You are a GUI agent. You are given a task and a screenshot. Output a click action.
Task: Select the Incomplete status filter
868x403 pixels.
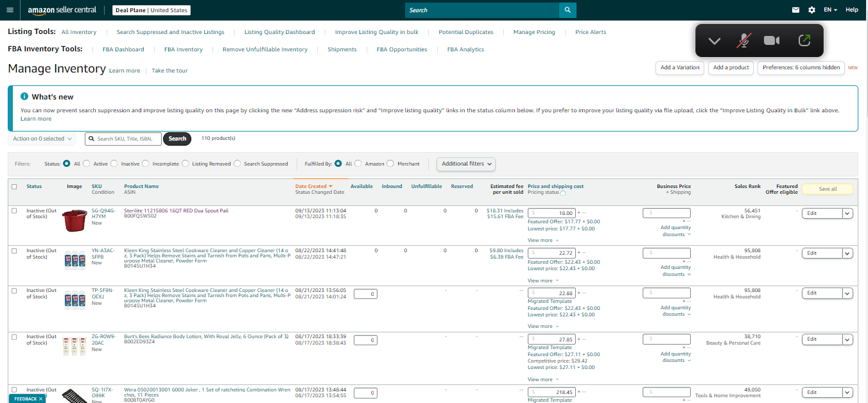(x=146, y=164)
